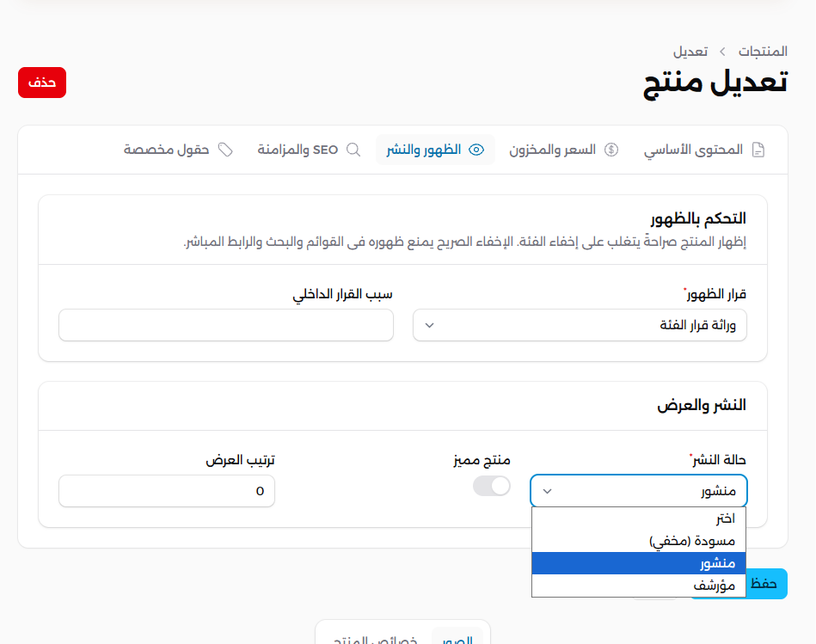The image size is (816, 644).
Task: Toggle the منتج مميز switch
Action: 491,486
